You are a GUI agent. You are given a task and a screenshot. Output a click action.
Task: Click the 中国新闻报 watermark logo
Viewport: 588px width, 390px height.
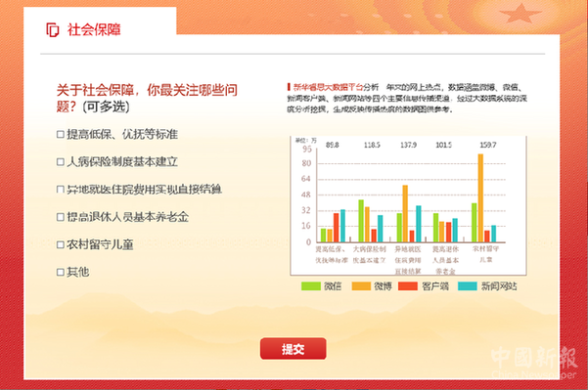(x=534, y=362)
